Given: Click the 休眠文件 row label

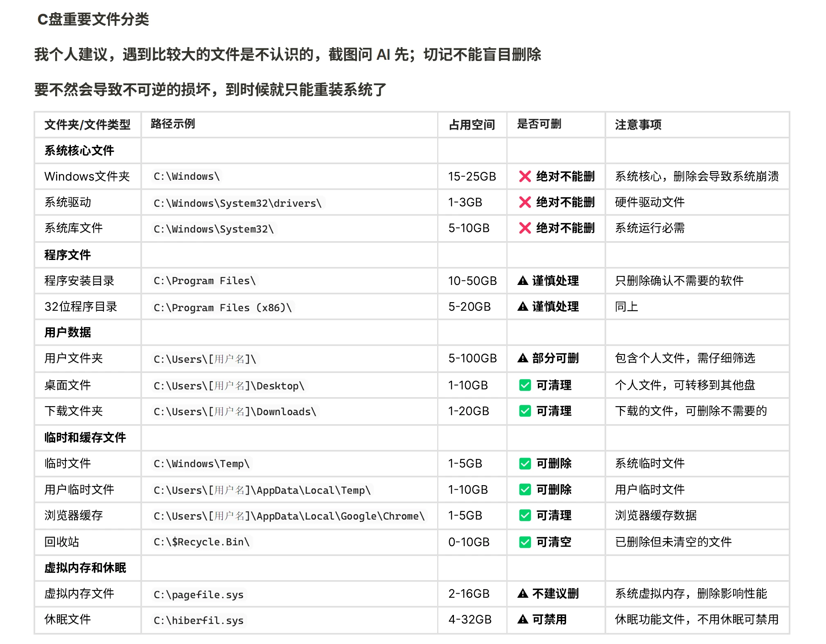Looking at the screenshot, I should [x=68, y=619].
